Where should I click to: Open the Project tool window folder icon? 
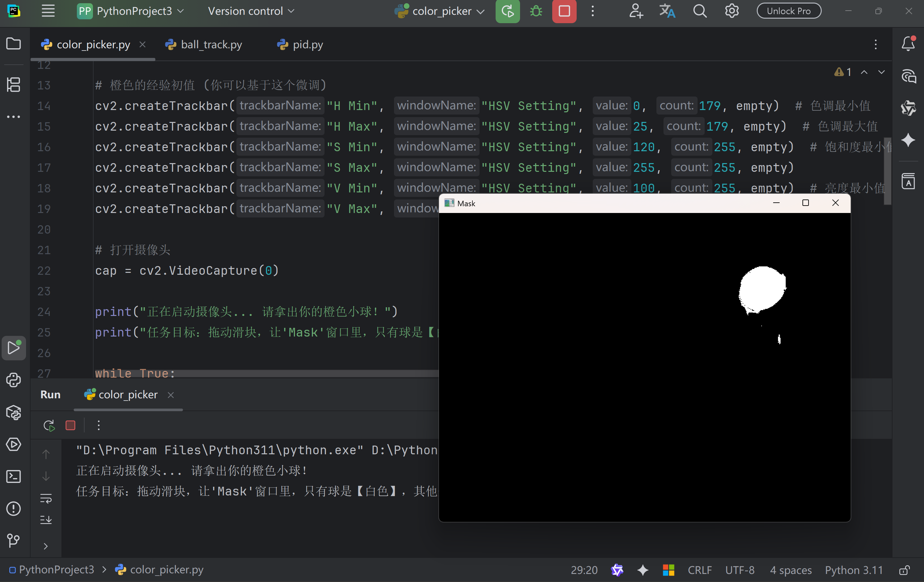[x=14, y=44]
